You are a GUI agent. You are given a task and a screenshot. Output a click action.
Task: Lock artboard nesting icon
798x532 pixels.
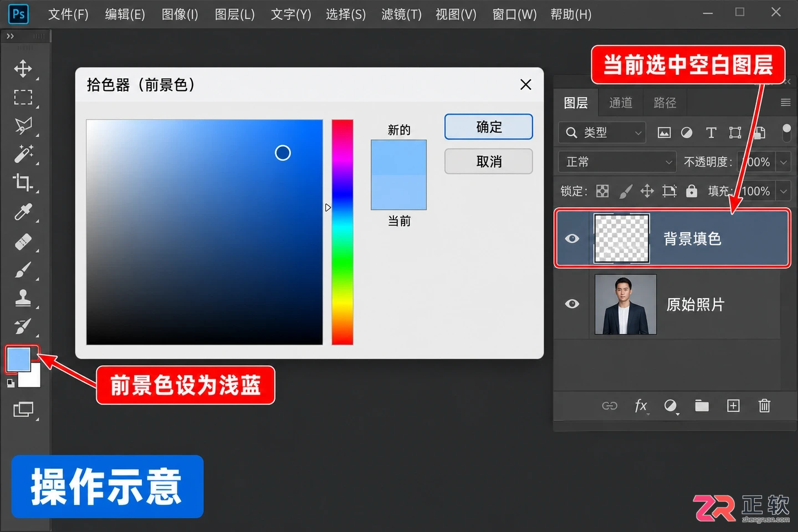[669, 191]
